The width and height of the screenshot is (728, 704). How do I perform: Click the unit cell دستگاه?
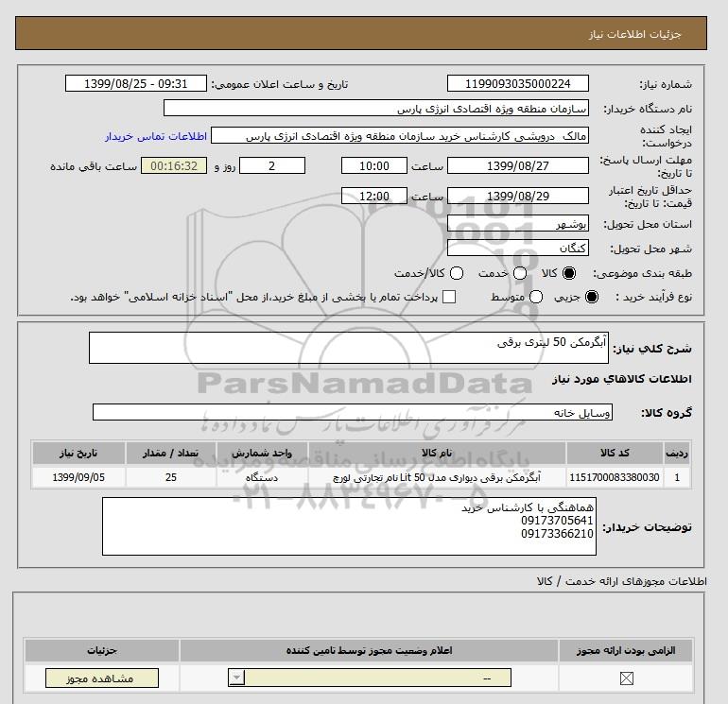[262, 477]
